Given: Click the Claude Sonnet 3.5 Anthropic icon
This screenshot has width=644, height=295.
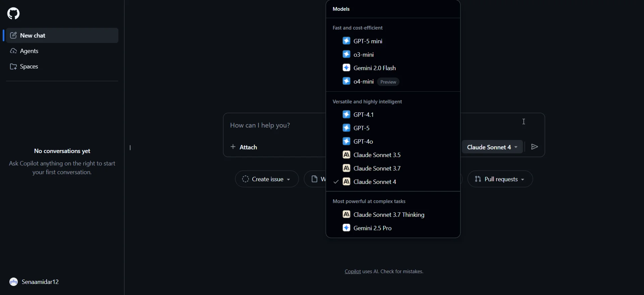Looking at the screenshot, I should [346, 155].
